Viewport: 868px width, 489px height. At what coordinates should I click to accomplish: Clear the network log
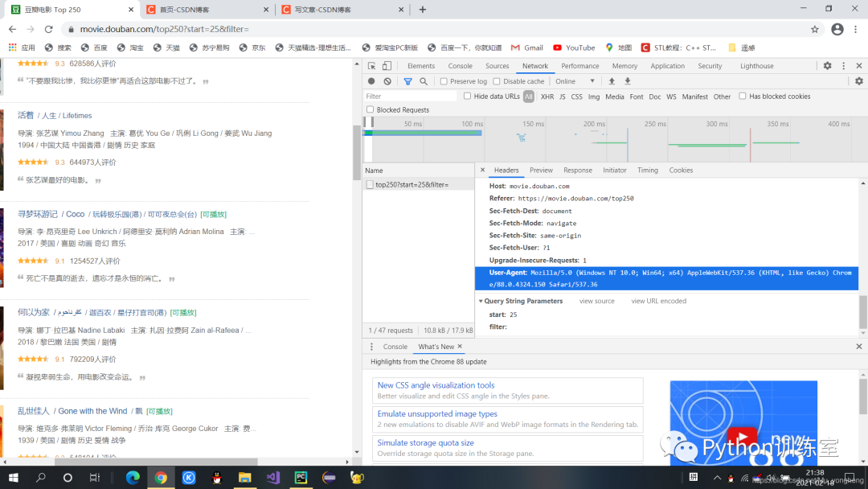(x=387, y=81)
